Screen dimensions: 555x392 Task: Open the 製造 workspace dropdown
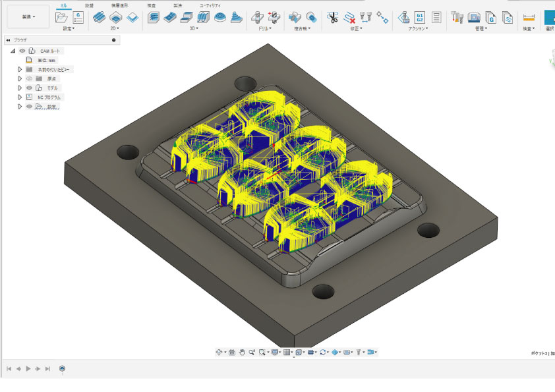(x=28, y=16)
